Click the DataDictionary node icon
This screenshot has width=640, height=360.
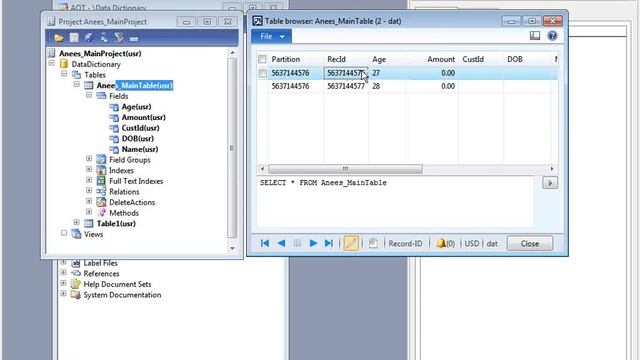[x=64, y=64]
